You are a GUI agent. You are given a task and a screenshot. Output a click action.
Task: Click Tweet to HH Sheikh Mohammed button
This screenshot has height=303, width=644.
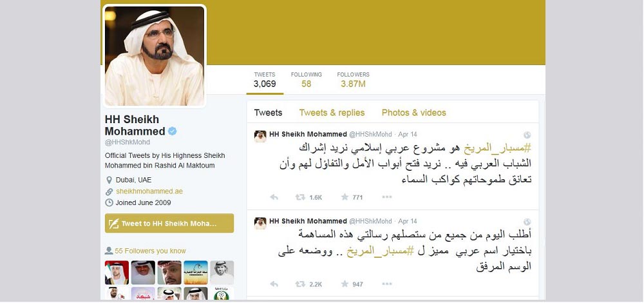[x=169, y=223]
